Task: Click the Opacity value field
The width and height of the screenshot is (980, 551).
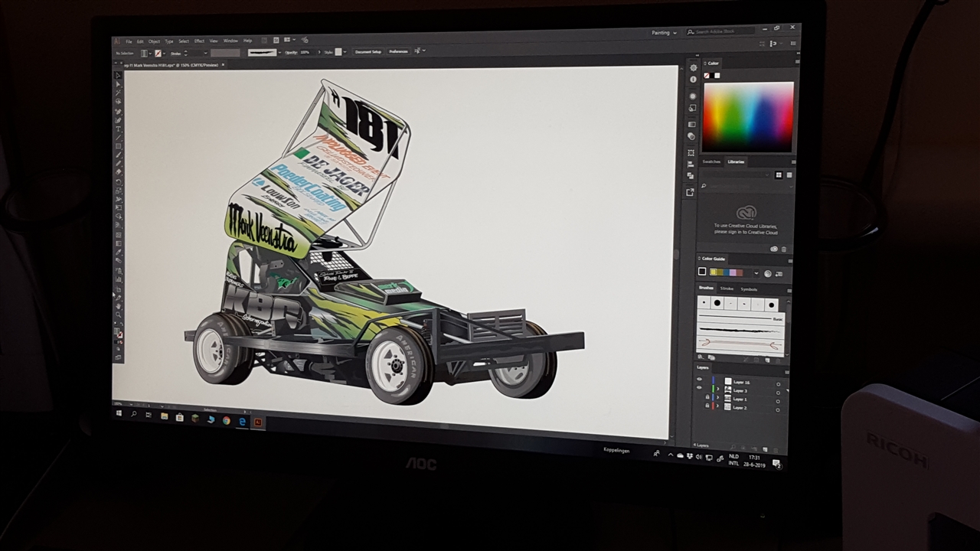Action: pos(307,52)
